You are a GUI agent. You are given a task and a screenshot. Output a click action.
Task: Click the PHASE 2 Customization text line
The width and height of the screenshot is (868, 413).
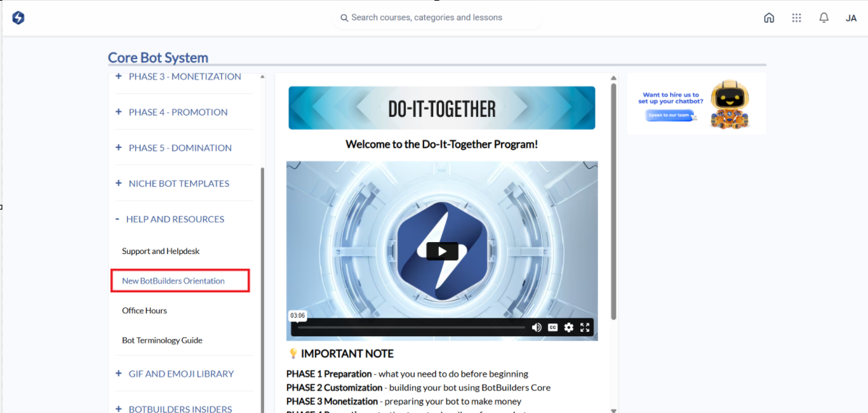pos(418,388)
